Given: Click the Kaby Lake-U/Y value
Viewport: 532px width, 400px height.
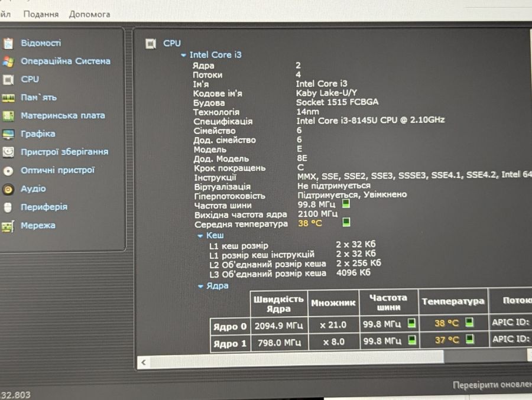Looking at the screenshot, I should (x=326, y=93).
